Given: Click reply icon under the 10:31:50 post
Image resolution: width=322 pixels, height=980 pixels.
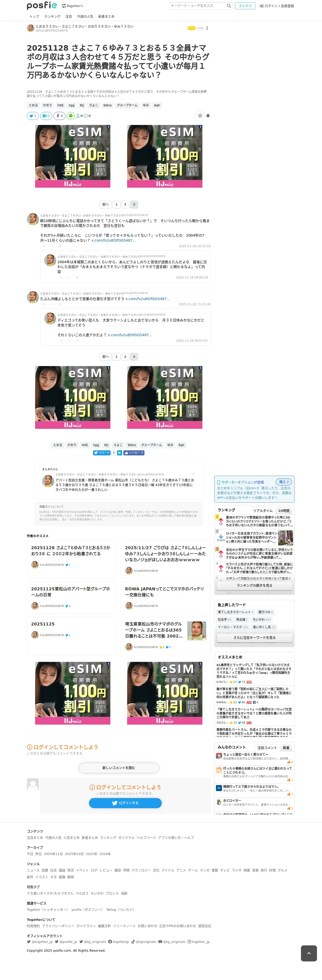Looking at the screenshot, I should tap(44, 246).
